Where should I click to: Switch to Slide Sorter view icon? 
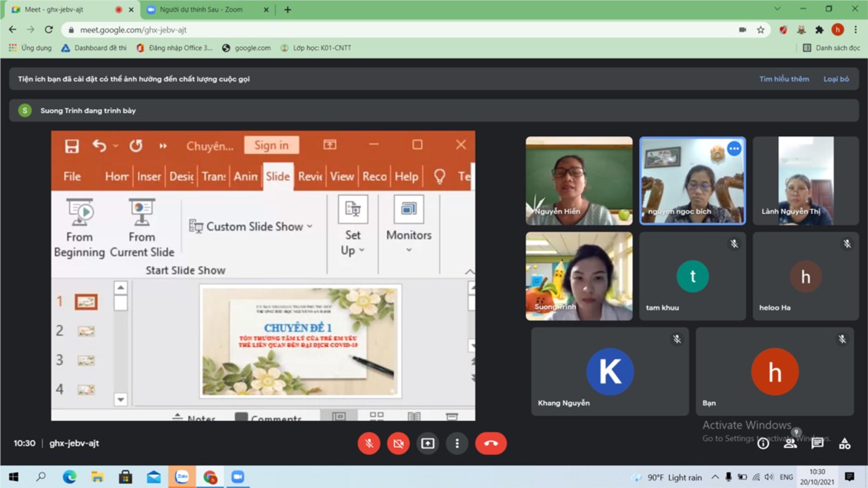376,416
